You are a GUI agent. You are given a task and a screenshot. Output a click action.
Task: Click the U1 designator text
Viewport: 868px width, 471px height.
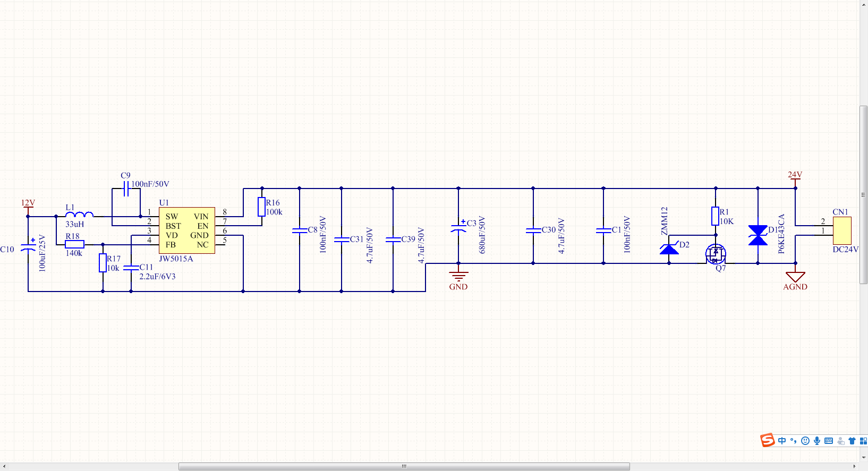click(x=164, y=203)
